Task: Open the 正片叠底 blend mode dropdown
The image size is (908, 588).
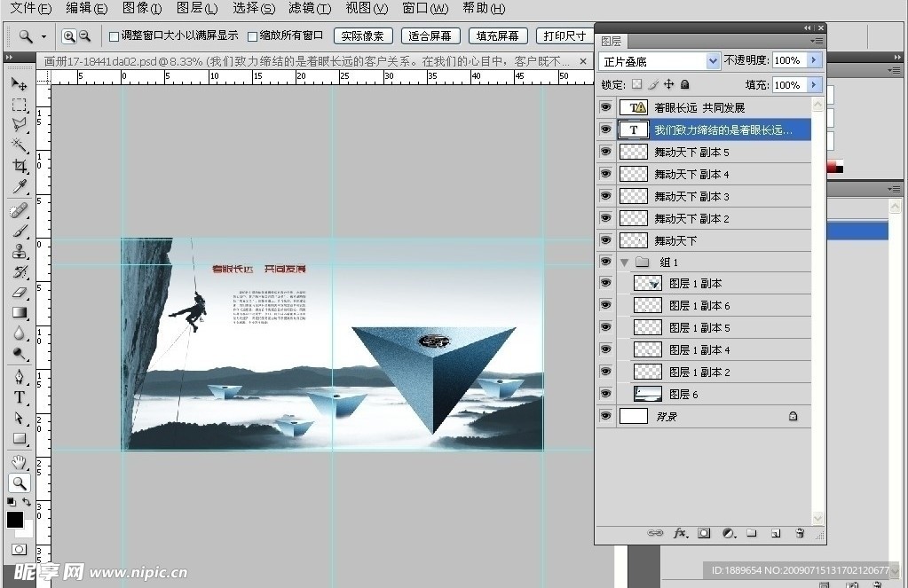Action: pyautogui.click(x=659, y=61)
